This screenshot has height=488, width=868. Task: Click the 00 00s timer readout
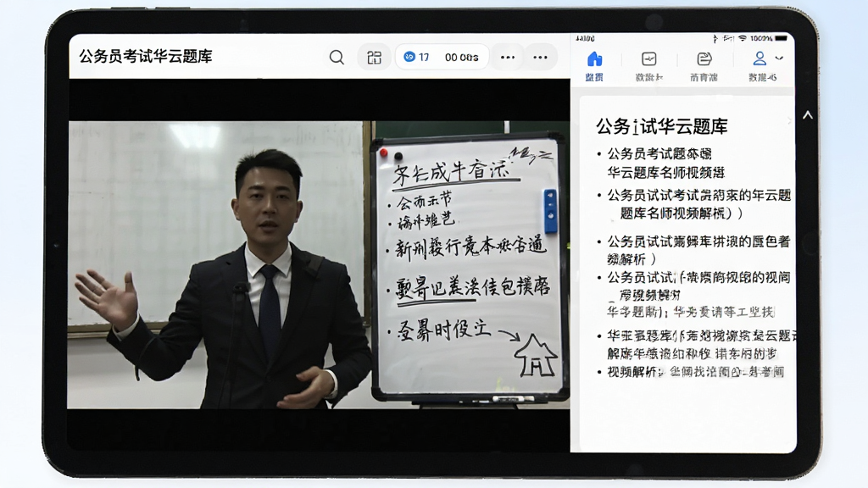pos(461,57)
